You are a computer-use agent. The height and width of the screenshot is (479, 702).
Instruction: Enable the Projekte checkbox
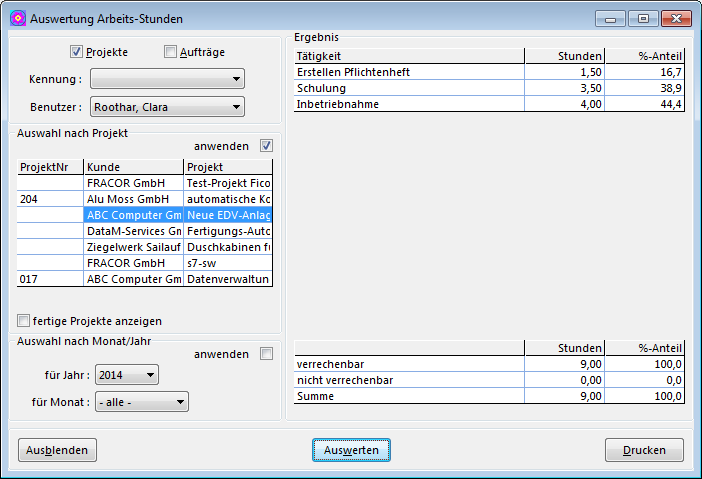(x=77, y=52)
